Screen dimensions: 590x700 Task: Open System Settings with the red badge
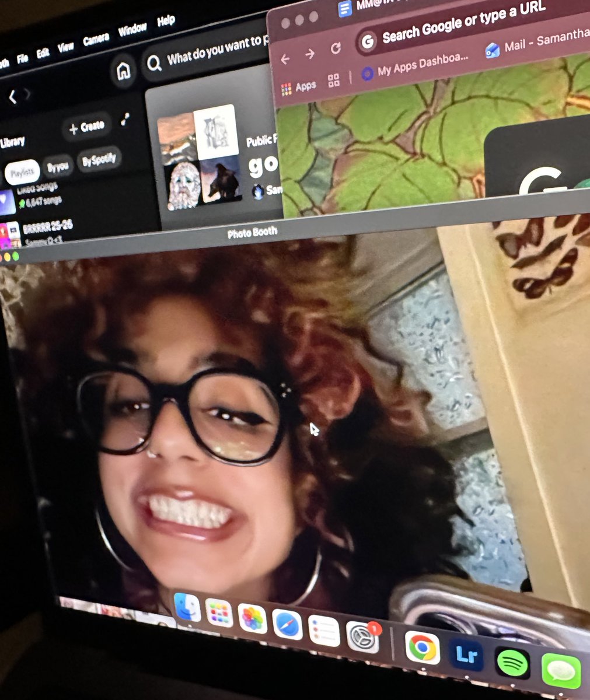click(362, 638)
